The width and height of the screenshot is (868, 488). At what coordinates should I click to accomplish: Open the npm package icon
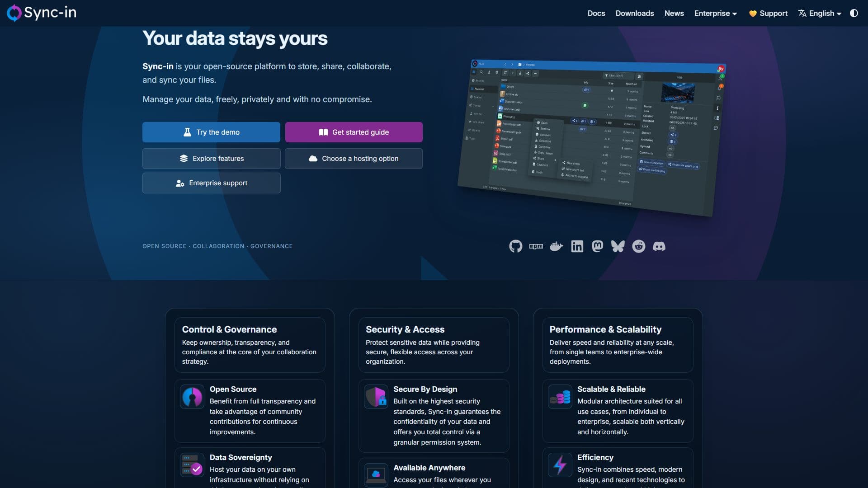[x=536, y=246]
